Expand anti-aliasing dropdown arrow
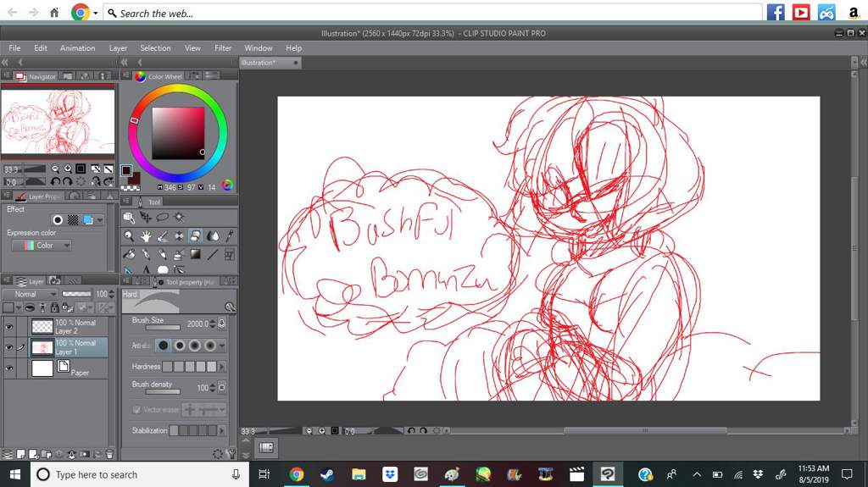This screenshot has width=868, height=487. coord(223,346)
